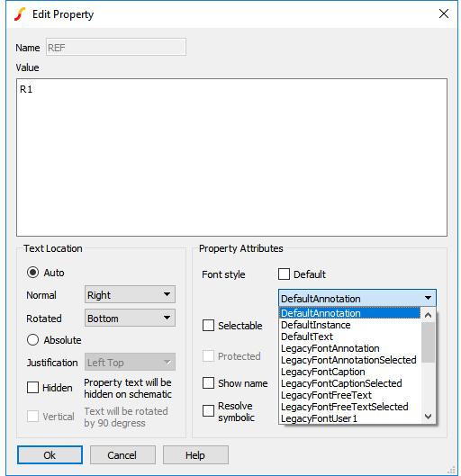
Task: Open the Normal position dropdown showing Right
Action: (130, 294)
